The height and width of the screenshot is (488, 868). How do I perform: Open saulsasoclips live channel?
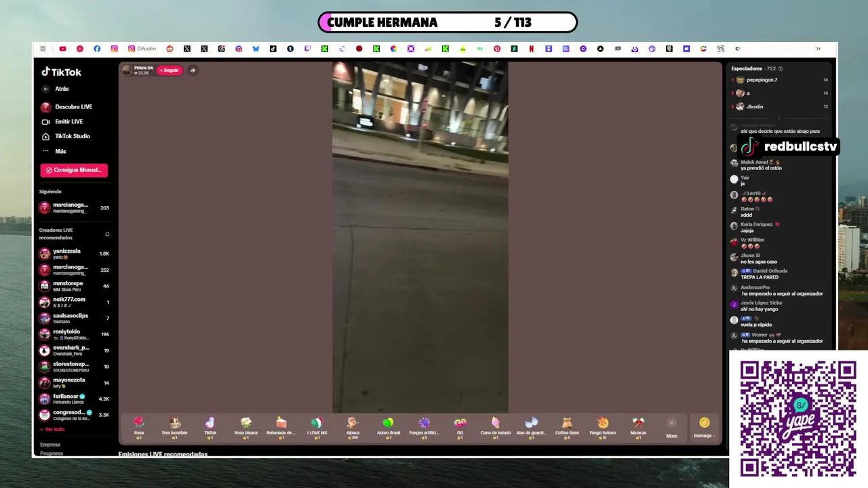point(75,319)
